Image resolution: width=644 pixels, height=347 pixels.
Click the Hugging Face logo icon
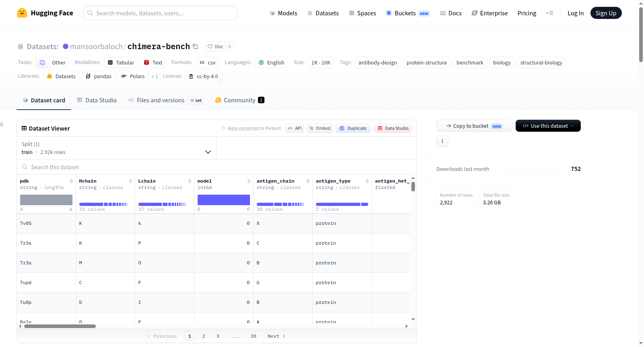pos(22,13)
